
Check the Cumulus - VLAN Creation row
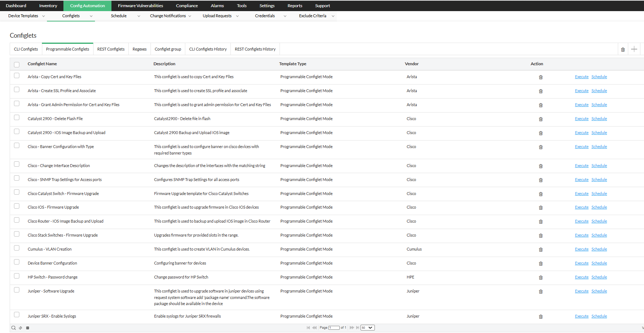tap(16, 248)
